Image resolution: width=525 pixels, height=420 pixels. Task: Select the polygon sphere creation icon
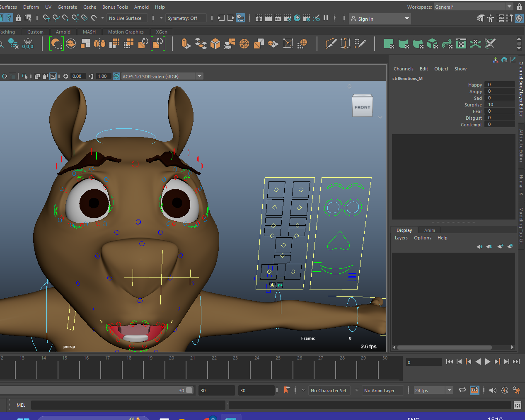coord(244,43)
